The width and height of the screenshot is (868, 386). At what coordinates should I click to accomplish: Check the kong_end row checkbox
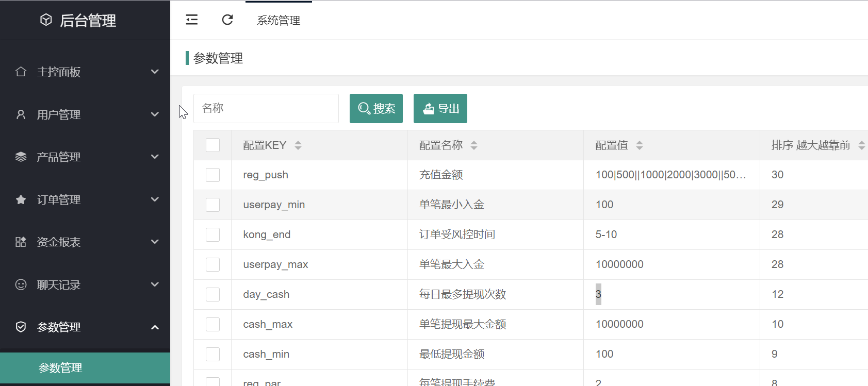click(212, 234)
